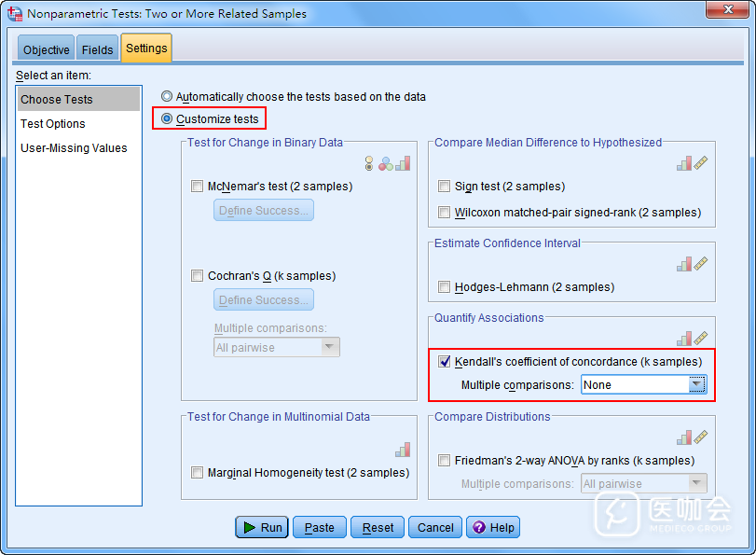Screen dimensions: 756x555
Task: Open Kendall's Multiple comparisons dropdown
Action: (696, 384)
